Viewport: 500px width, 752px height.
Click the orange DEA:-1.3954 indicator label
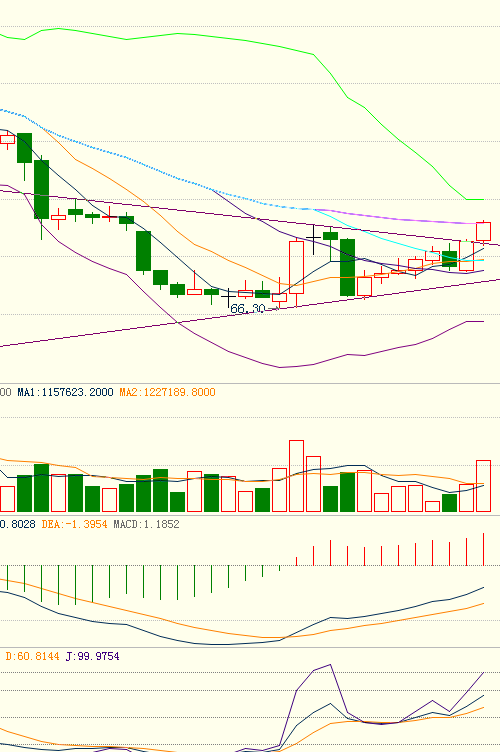(x=74, y=524)
